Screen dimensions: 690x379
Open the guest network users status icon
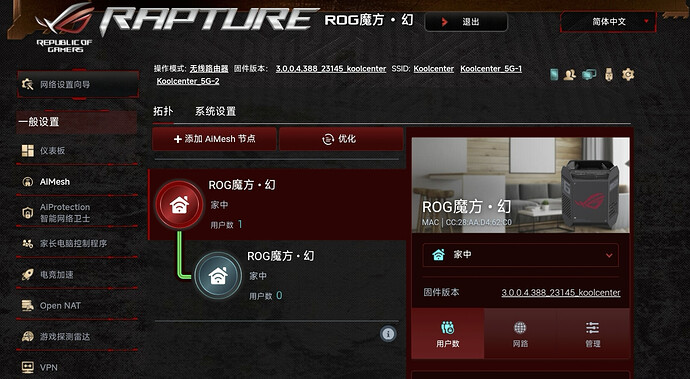(570, 74)
